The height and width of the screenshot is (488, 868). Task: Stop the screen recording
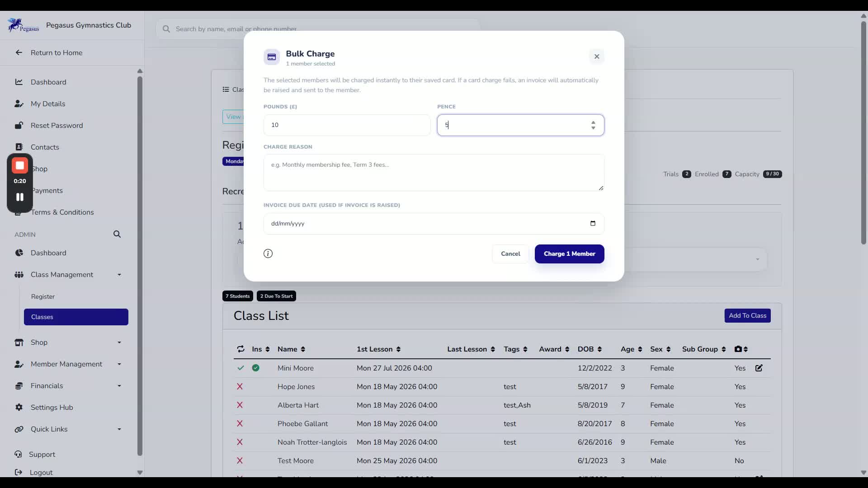[x=20, y=166]
